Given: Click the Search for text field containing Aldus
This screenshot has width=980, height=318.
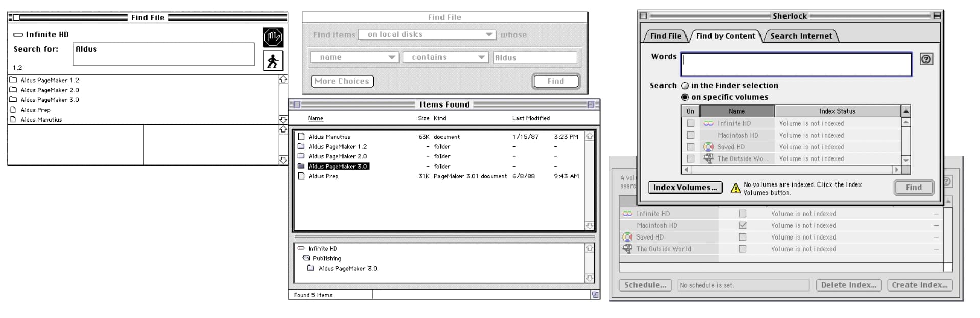Looking at the screenshot, I should tap(164, 55).
